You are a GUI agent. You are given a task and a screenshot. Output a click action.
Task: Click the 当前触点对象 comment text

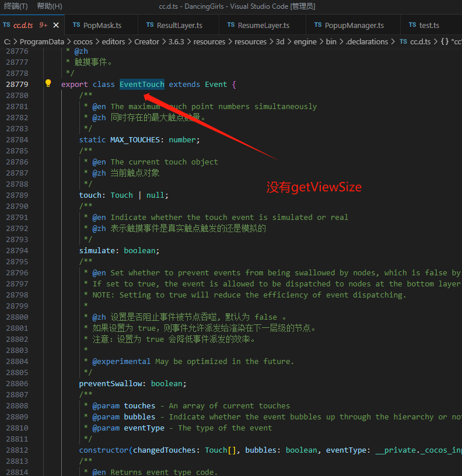click(x=135, y=173)
